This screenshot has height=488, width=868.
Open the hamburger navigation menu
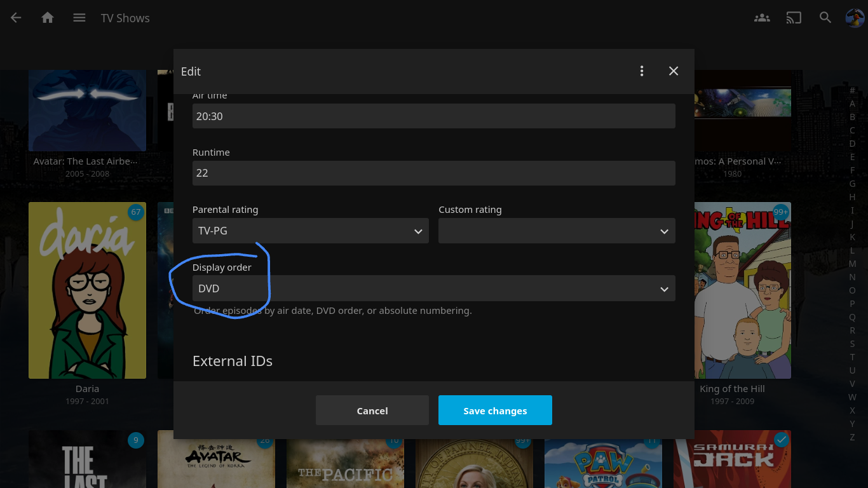click(x=79, y=18)
